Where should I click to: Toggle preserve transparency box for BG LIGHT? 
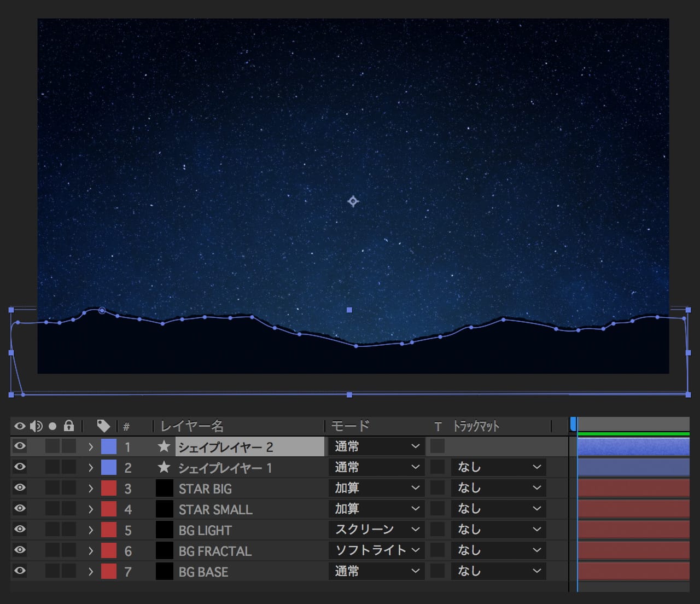[437, 530]
